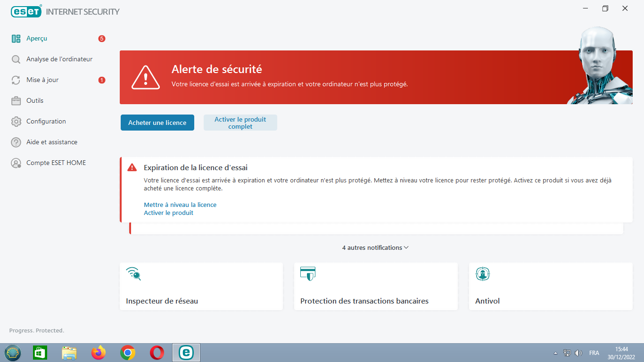Click the user icon for Compte ESET HOME
Image resolution: width=644 pixels, height=362 pixels.
click(x=16, y=163)
